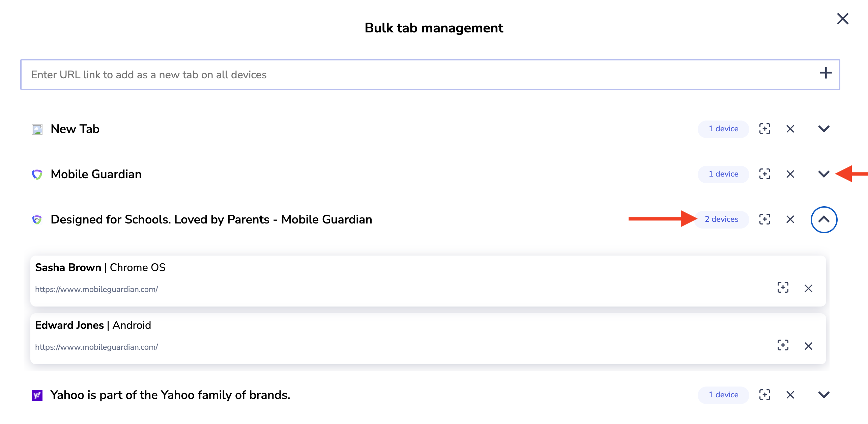Close the Bulk tab management dialog

click(x=842, y=19)
